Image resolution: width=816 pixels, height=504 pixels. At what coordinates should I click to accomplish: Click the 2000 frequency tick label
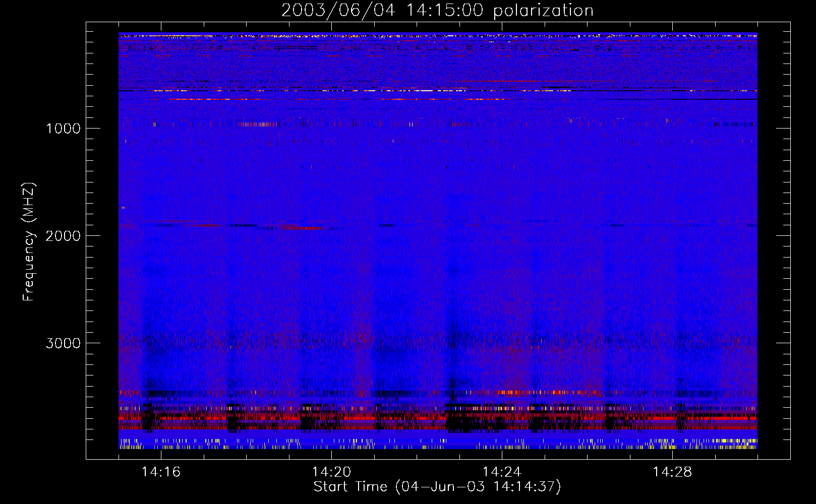63,236
